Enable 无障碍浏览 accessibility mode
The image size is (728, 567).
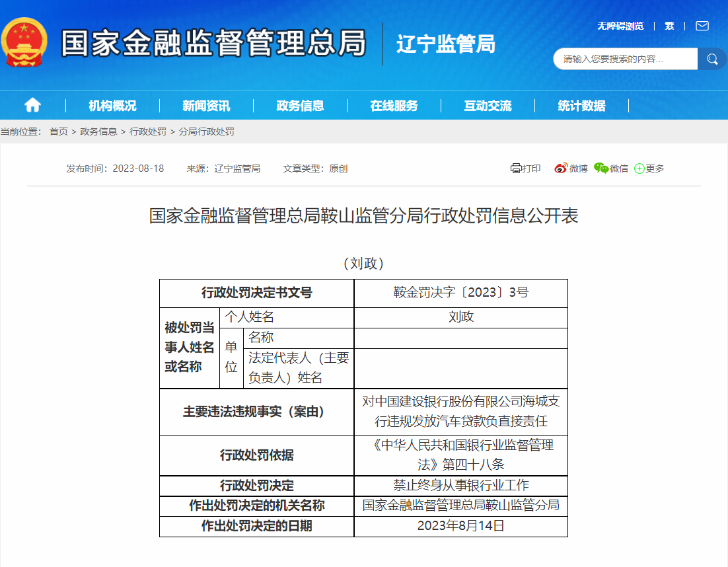pos(620,26)
